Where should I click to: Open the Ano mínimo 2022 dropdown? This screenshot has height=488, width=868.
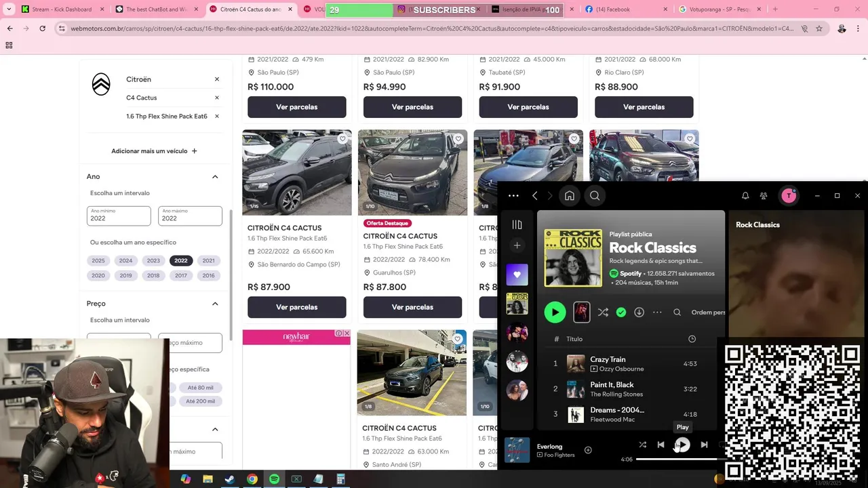[119, 216]
